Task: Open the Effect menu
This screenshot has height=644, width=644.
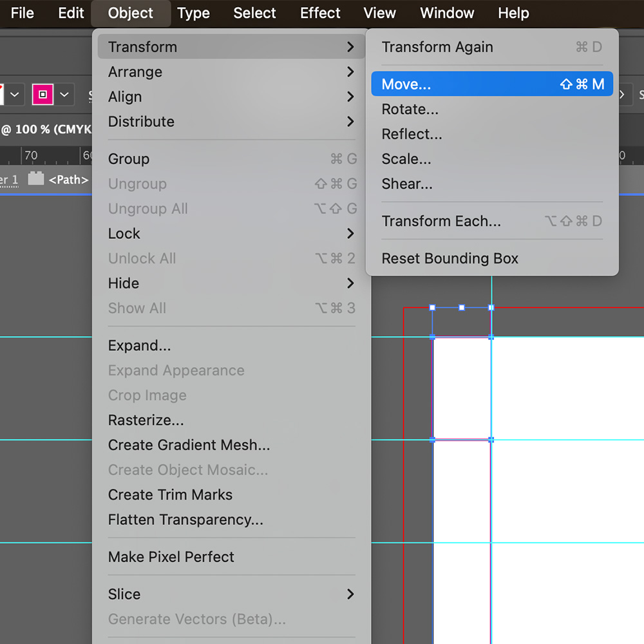Action: (320, 13)
